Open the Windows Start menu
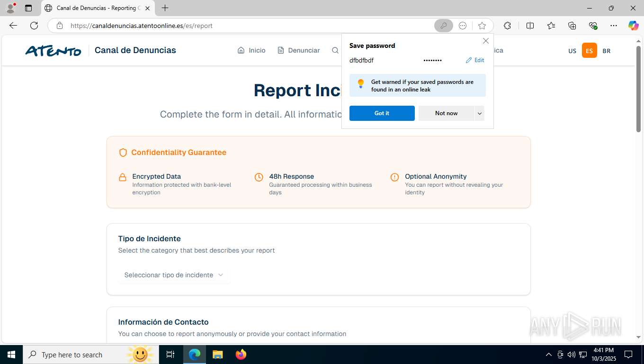This screenshot has height=364, width=644. (x=11, y=355)
